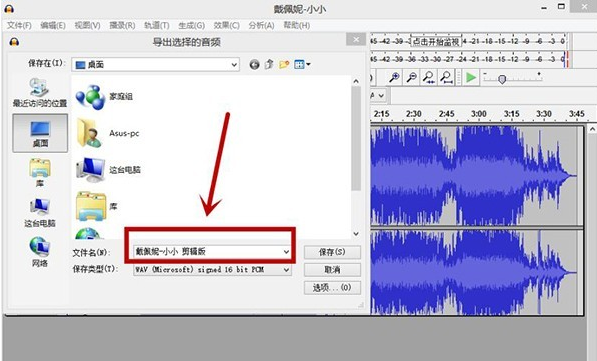Image resolution: width=597 pixels, height=361 pixels.
Task: Click the Zoom In magnifier icon
Action: coord(394,77)
